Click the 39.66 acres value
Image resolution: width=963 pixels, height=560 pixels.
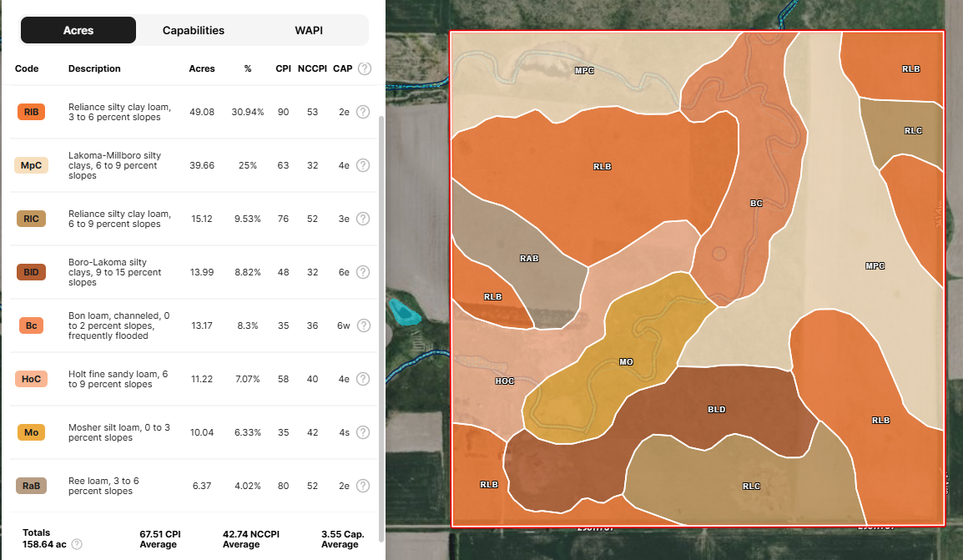click(202, 165)
